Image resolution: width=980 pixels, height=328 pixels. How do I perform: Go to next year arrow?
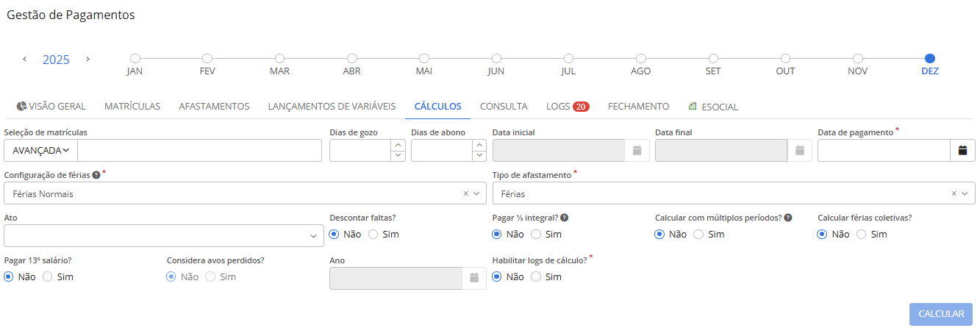(88, 59)
